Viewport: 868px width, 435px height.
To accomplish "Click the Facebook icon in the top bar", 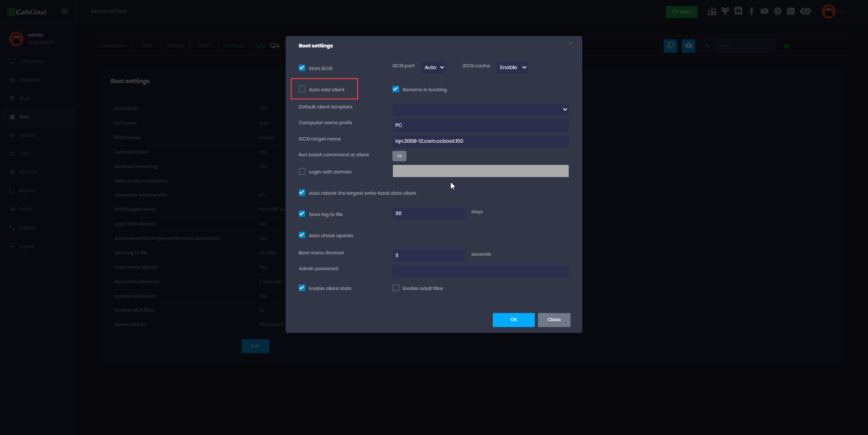I will [751, 11].
